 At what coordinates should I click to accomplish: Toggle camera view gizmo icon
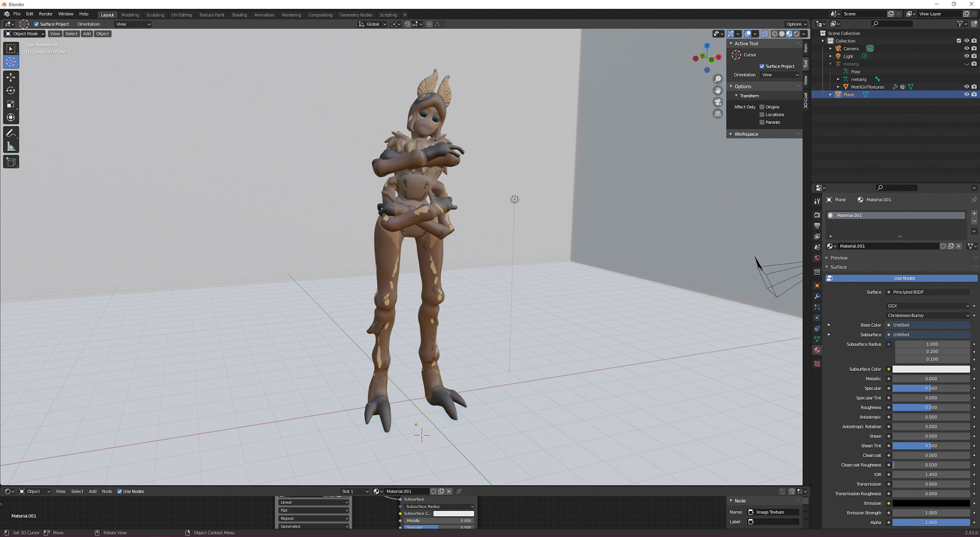(718, 102)
